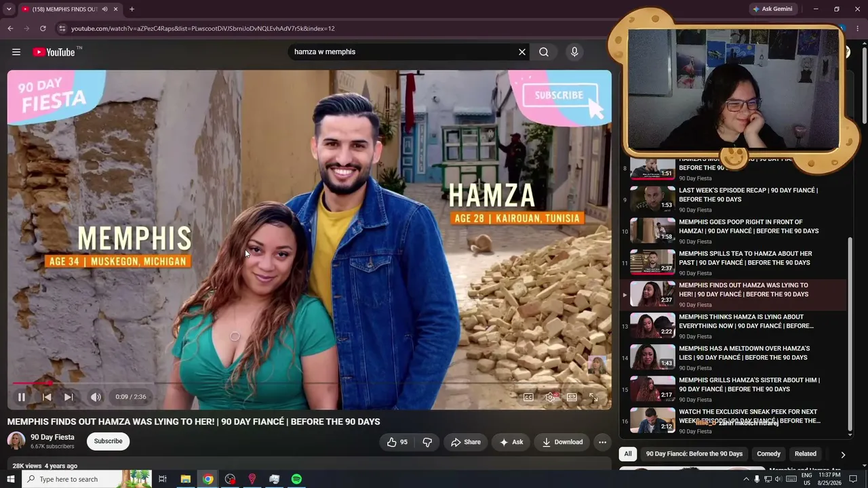Click the Subscribe overlay on the video

click(x=560, y=96)
